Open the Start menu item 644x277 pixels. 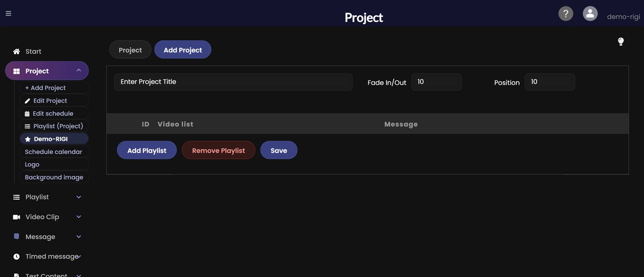point(33,52)
